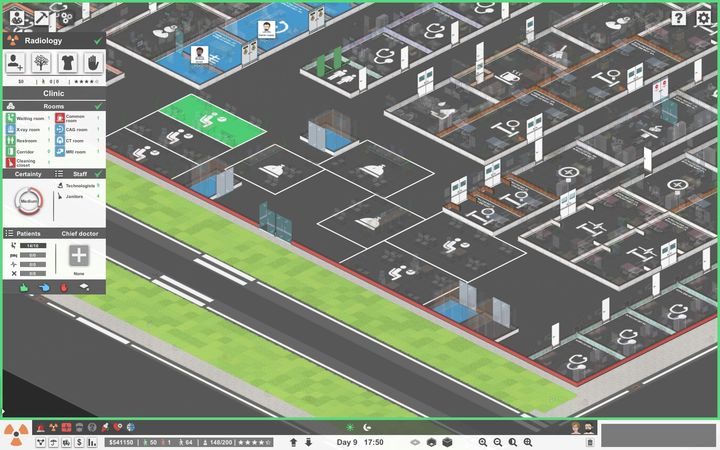Toggle the Rooms section checkmark
The image size is (720, 450).
98,105
